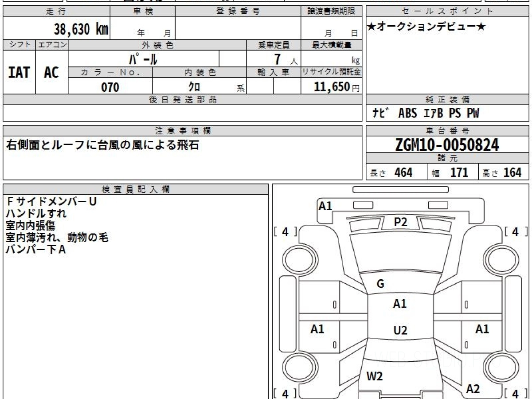Viewport: 532px width, 399px height.
Task: Click the rear-right tire rating [4]
Action: 516,393
